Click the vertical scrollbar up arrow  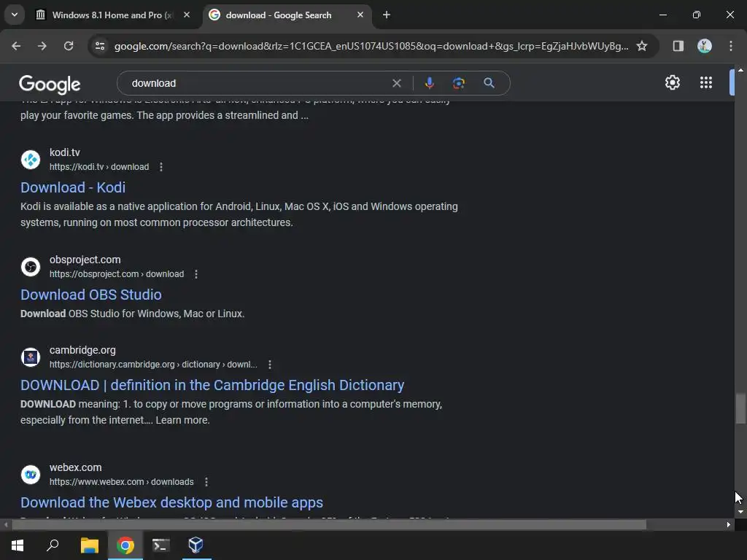[740, 70]
